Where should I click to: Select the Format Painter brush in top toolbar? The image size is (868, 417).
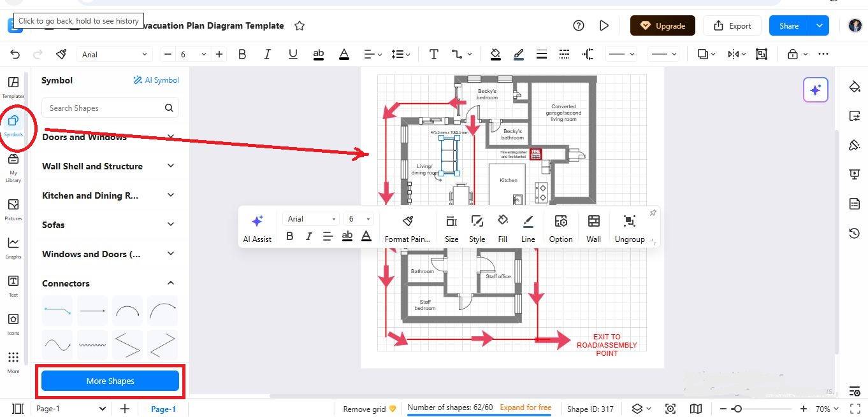pyautogui.click(x=61, y=54)
